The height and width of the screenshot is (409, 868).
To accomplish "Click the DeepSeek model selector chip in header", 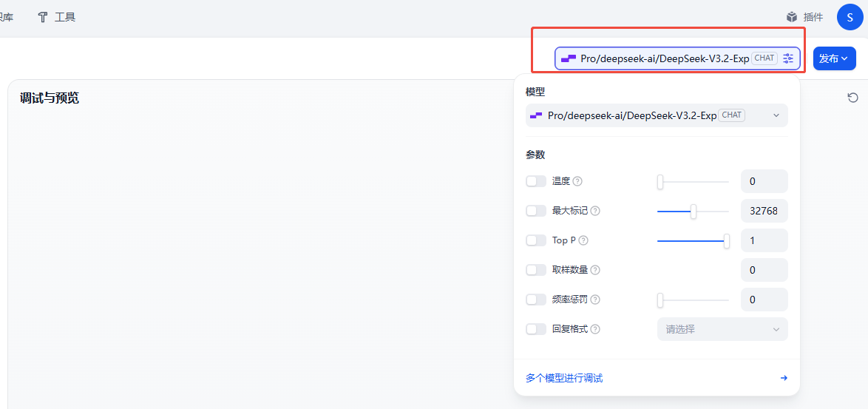I will [x=677, y=58].
